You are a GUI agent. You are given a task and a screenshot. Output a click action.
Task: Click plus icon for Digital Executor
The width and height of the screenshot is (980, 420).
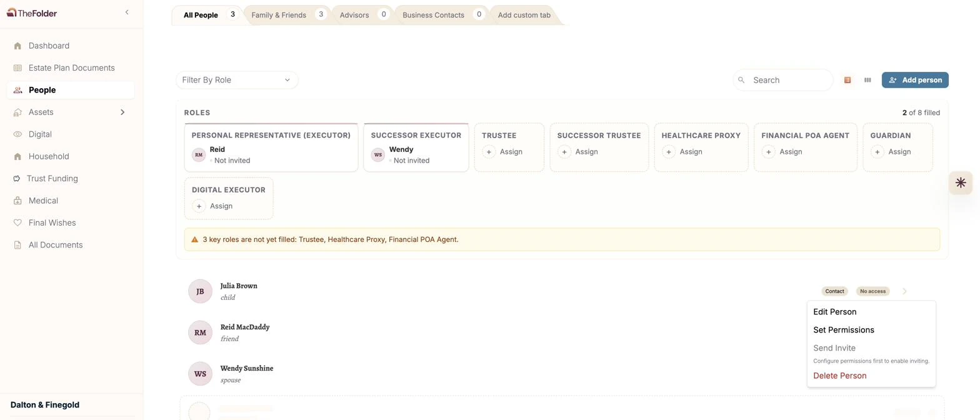coord(199,206)
